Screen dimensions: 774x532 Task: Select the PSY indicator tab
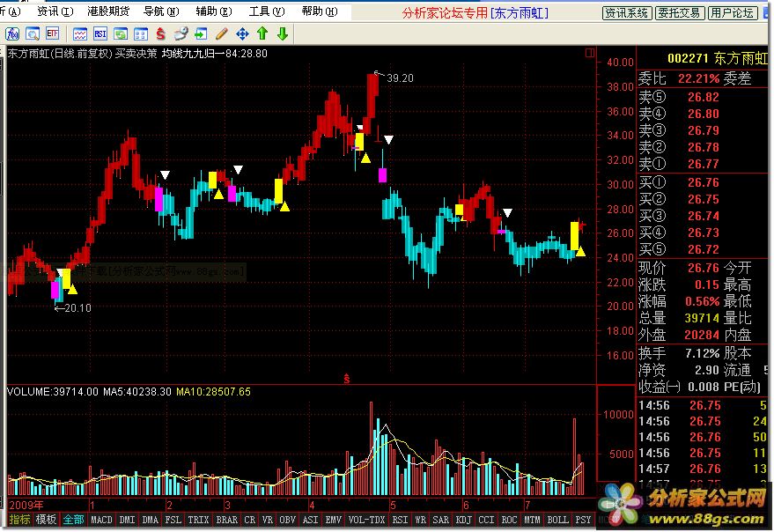pos(583,520)
